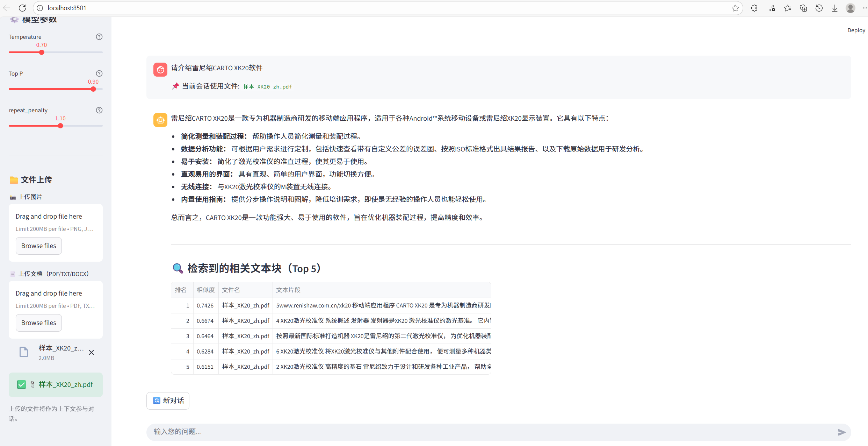
Task: Open the favorites list icon
Action: [788, 8]
